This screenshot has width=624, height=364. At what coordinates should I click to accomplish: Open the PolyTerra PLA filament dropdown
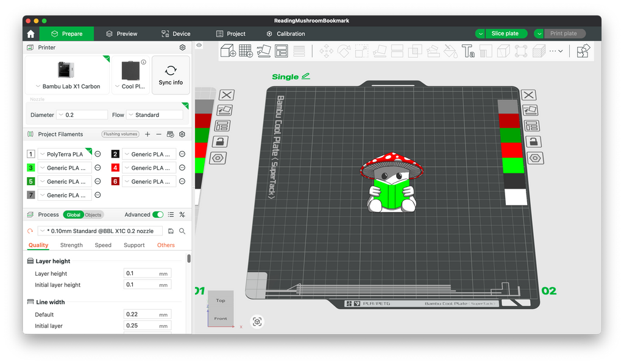click(x=65, y=154)
